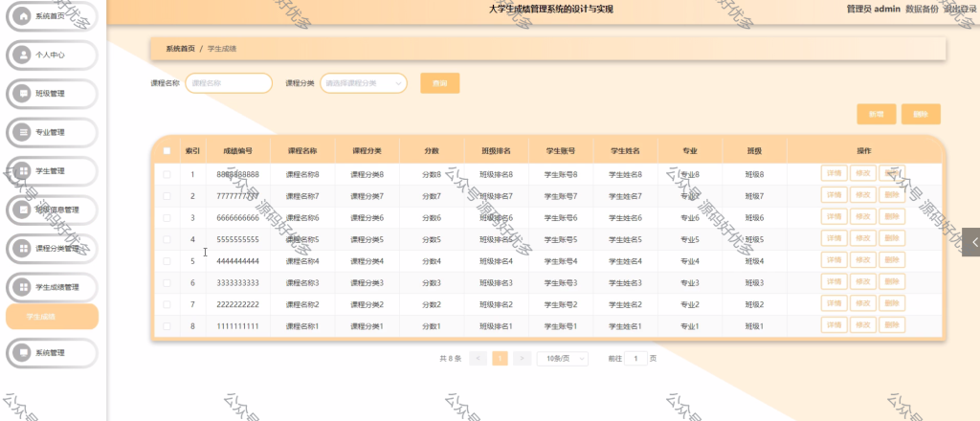Click the 前往 page number input
The image size is (980, 421).
click(x=635, y=359)
